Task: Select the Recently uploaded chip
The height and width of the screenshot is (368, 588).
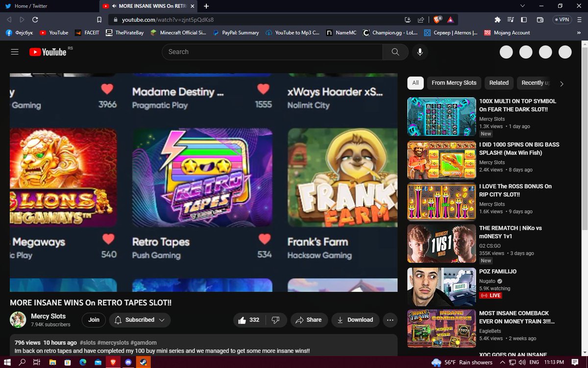Action: pyautogui.click(x=535, y=83)
